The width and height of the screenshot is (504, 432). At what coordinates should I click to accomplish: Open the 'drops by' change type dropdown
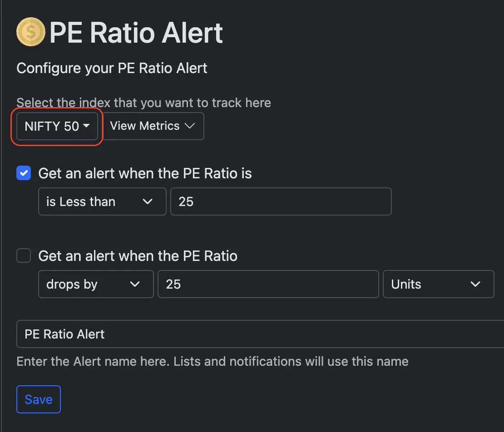click(x=96, y=284)
